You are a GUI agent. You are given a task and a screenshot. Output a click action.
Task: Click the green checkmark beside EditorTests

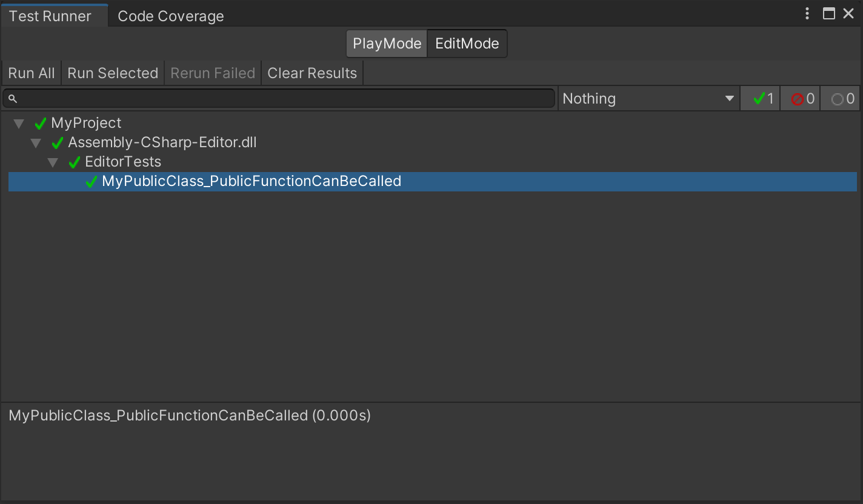[x=75, y=162]
